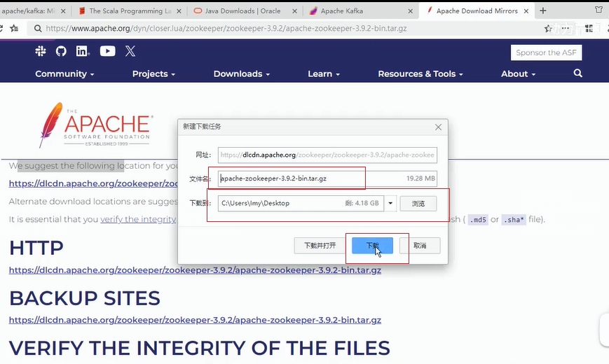Click the search icon inside address bar
The image size is (609, 364).
tap(38, 28)
